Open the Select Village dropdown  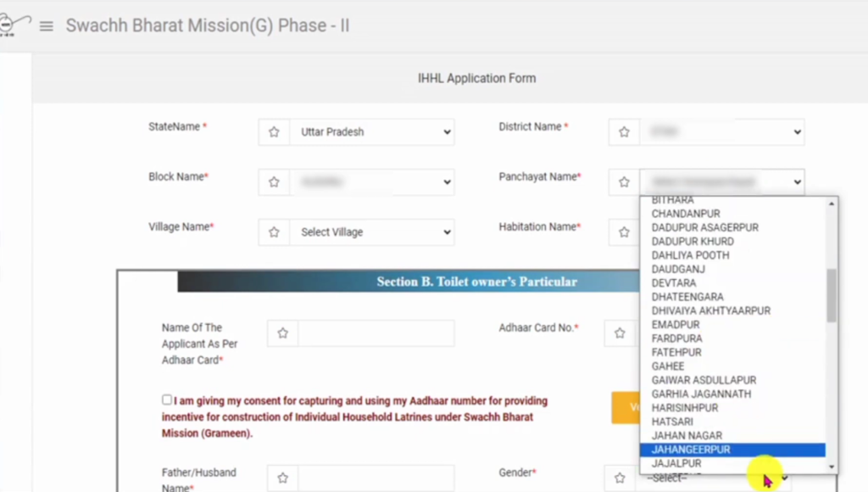(372, 232)
